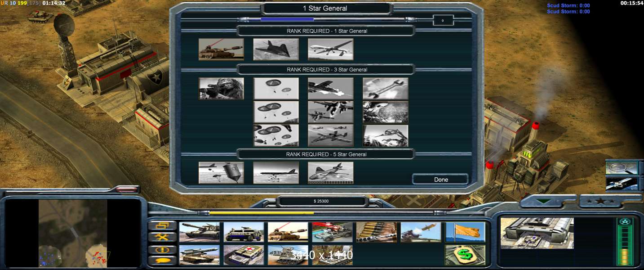This screenshot has width=644, height=270.
Task: Click the War Factory portrait thumbnail
Action: pyautogui.click(x=537, y=233)
